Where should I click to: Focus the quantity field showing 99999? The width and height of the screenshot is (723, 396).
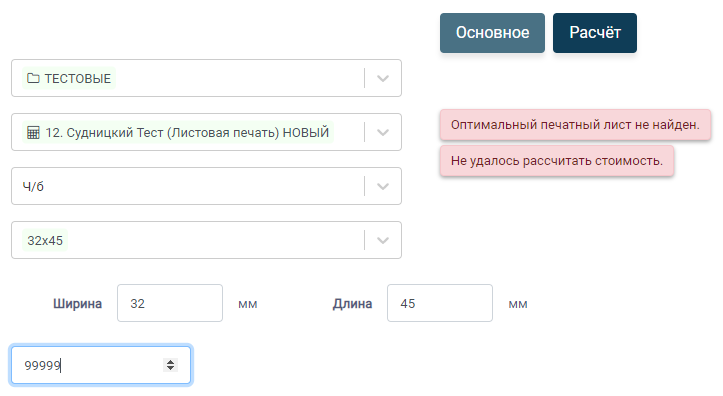coord(101,365)
